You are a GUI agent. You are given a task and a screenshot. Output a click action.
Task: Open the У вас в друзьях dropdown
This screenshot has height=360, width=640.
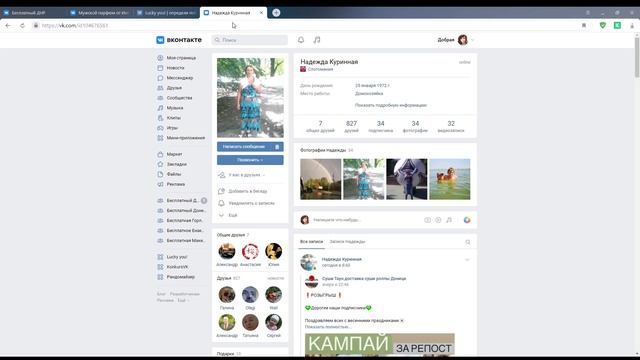coord(247,175)
